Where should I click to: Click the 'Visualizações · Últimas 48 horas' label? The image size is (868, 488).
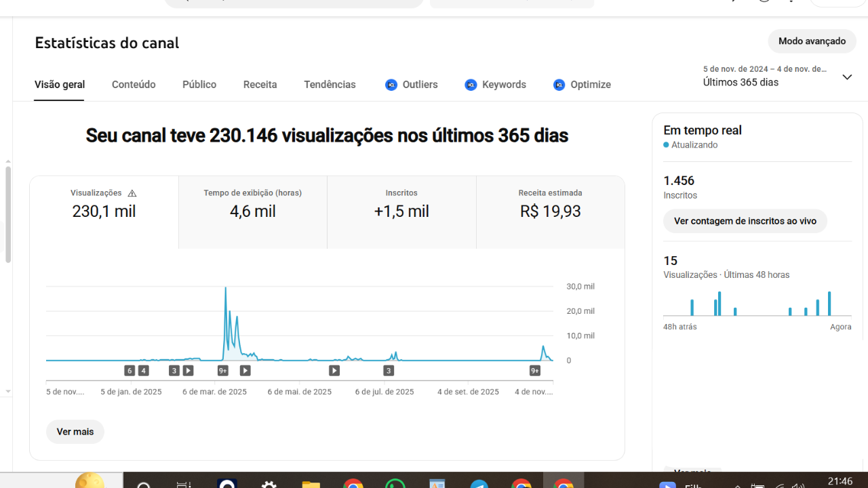coord(726,275)
